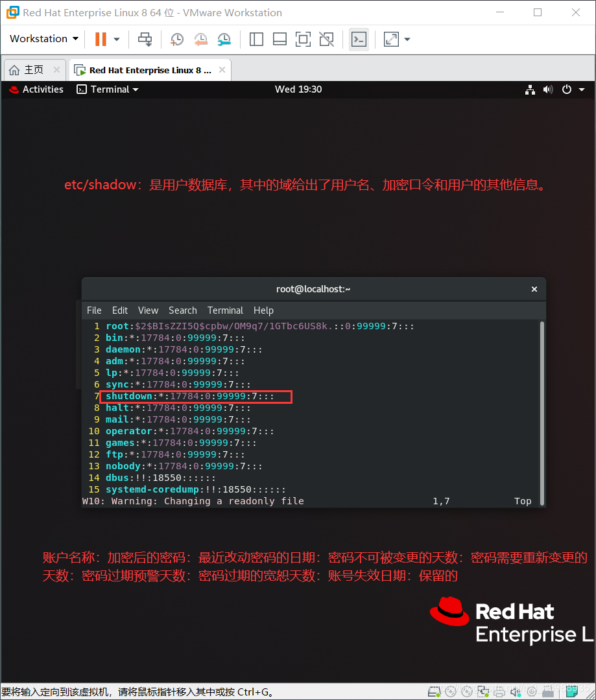This screenshot has height=700, width=596.
Task: Open the VMware message log icon
Action: click(x=572, y=692)
